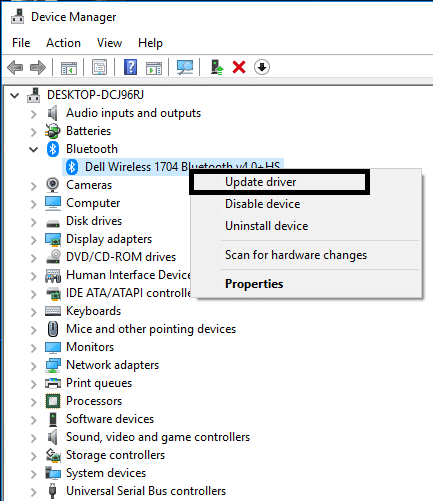Click the Bluetooth category icon

click(x=53, y=149)
